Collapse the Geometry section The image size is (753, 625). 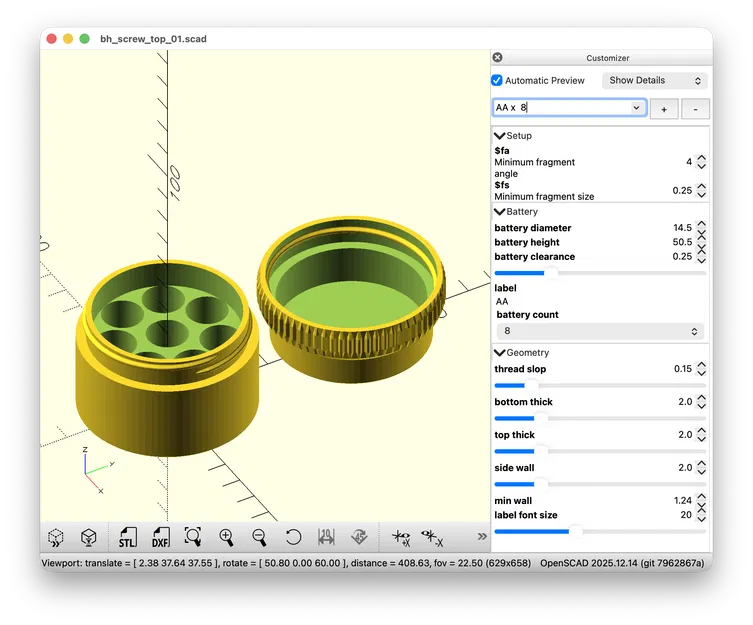[x=500, y=352]
